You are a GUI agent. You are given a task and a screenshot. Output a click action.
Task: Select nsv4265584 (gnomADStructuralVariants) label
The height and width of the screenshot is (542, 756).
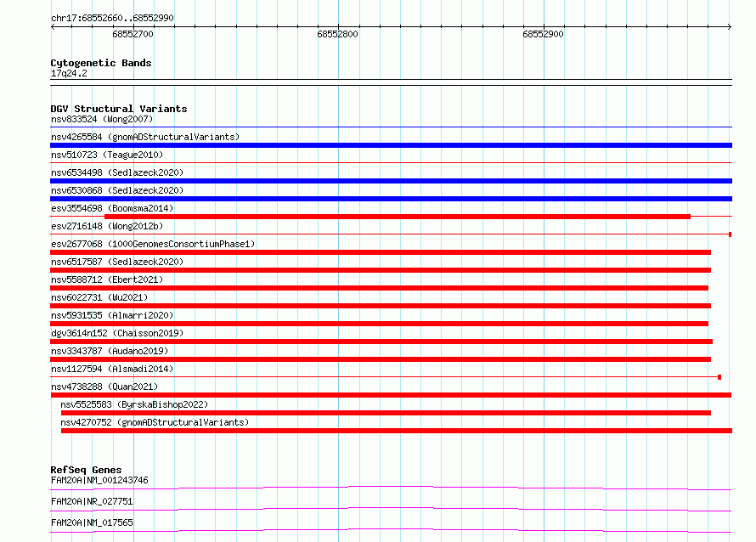[x=145, y=137]
